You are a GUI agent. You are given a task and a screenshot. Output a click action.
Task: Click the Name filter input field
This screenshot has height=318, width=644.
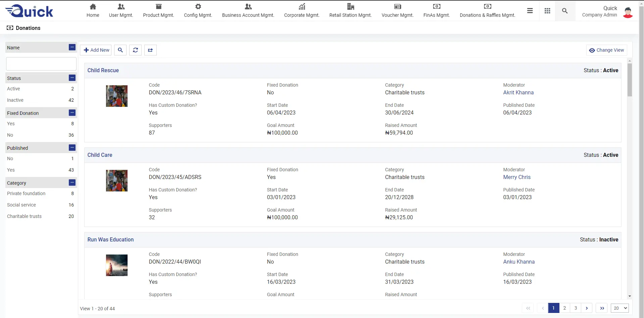[41, 64]
